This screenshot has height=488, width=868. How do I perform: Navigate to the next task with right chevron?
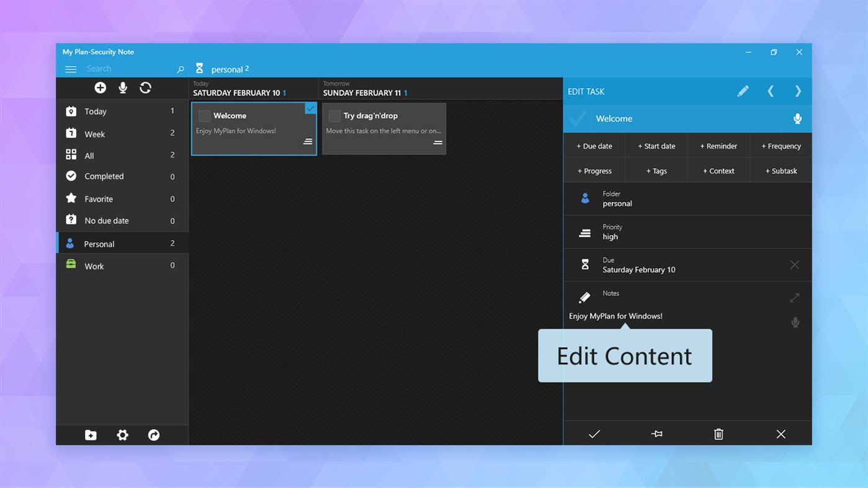(x=798, y=91)
